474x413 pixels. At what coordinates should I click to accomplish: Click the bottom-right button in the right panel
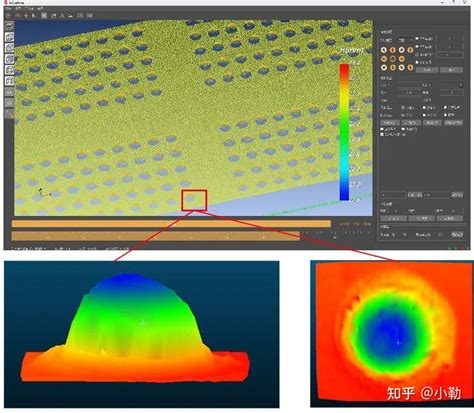point(457,235)
